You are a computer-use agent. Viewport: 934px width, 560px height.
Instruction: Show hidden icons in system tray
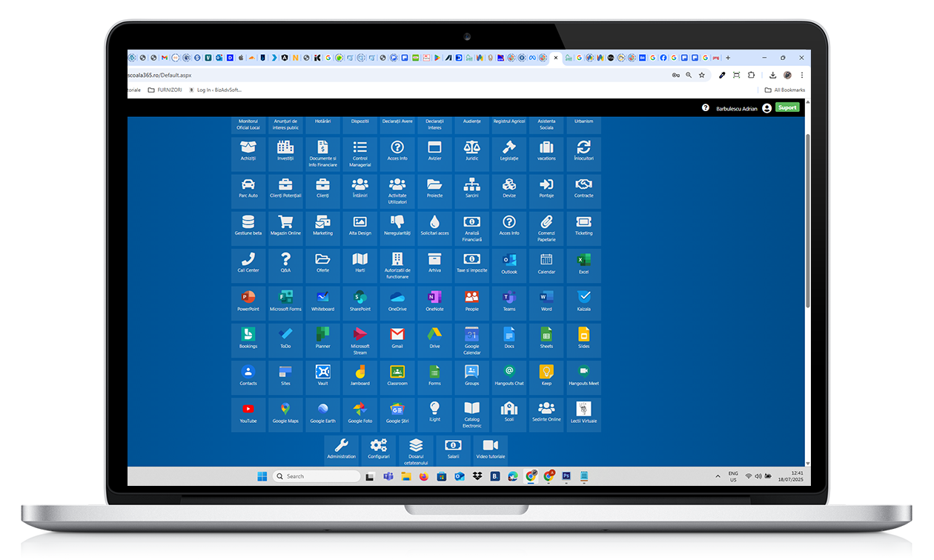[x=717, y=476]
